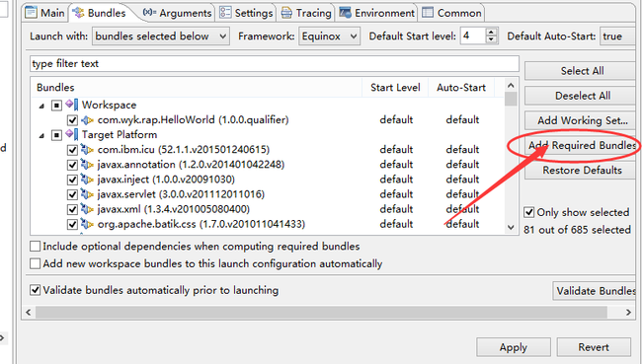Click the Target Platform folder icon
Viewport: 642px width, 364px height.
tap(72, 134)
